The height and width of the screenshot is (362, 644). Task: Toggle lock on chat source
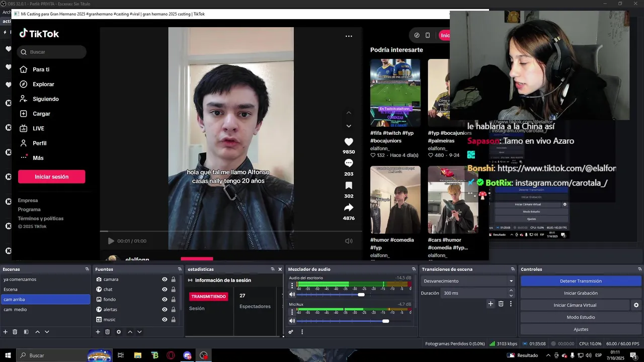pos(173,290)
